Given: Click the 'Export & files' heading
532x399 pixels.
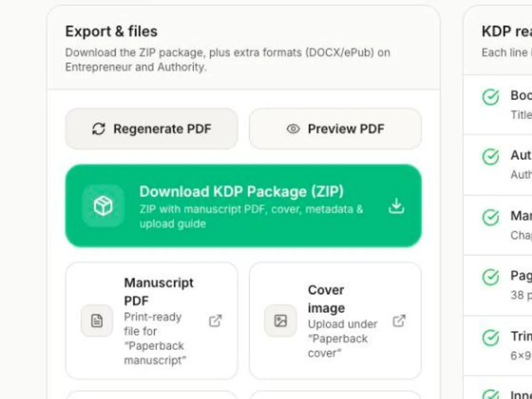Looking at the screenshot, I should click(x=111, y=31).
